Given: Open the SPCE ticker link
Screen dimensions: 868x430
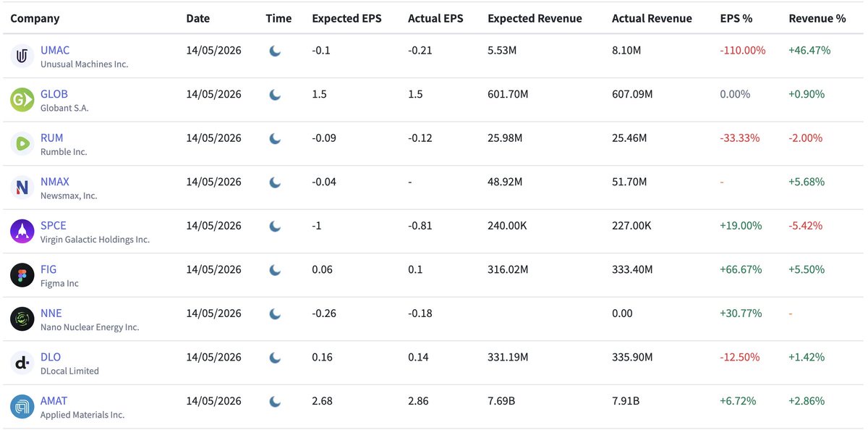Looking at the screenshot, I should (x=54, y=225).
